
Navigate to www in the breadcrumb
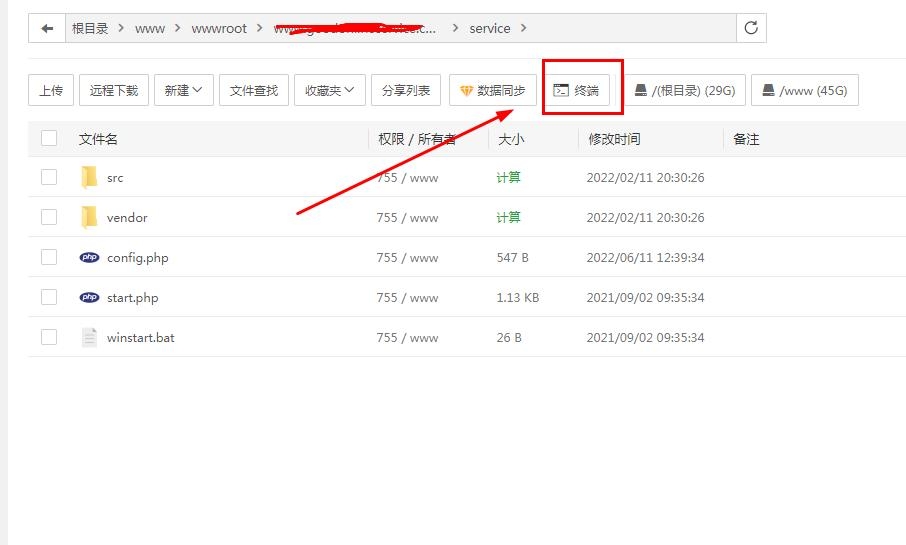click(150, 28)
